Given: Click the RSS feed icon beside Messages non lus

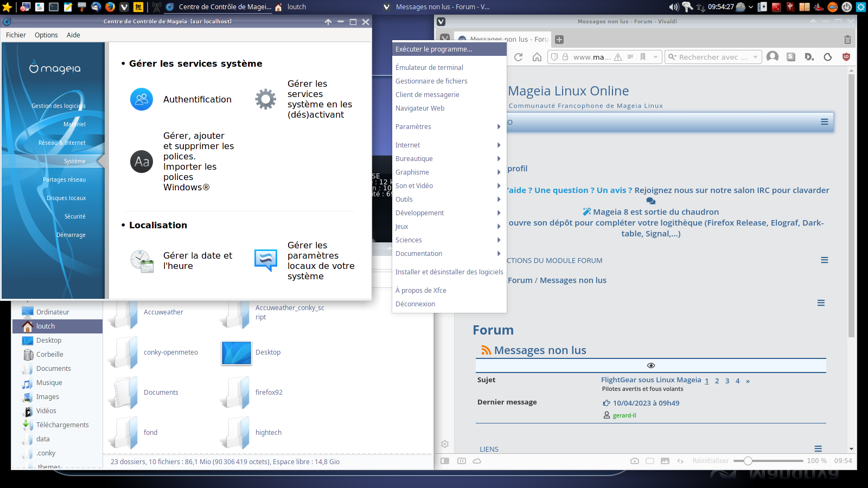Looking at the screenshot, I should coord(486,350).
